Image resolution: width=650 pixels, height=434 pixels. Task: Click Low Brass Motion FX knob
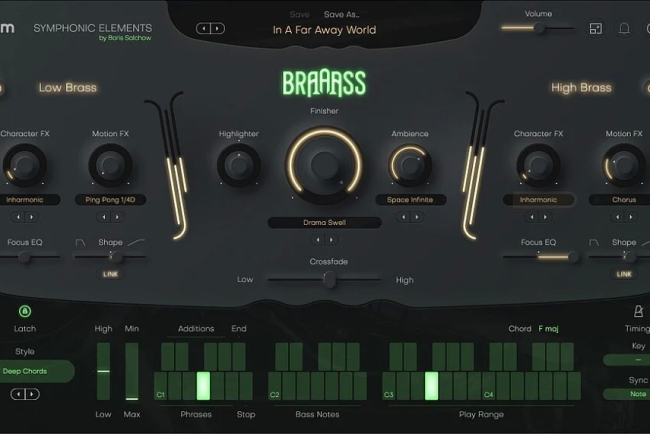coord(110,165)
